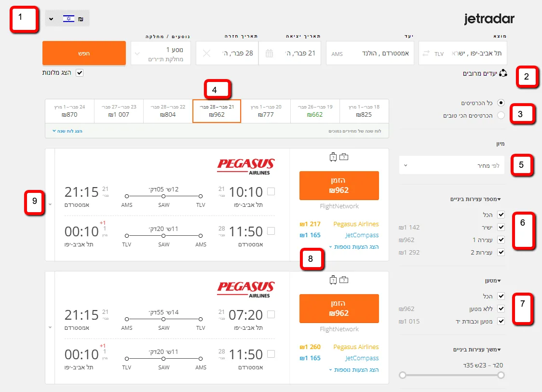542x392 pixels.
Task: Click the destination field showing Amsterdam (AMS)
Action: 370,54
